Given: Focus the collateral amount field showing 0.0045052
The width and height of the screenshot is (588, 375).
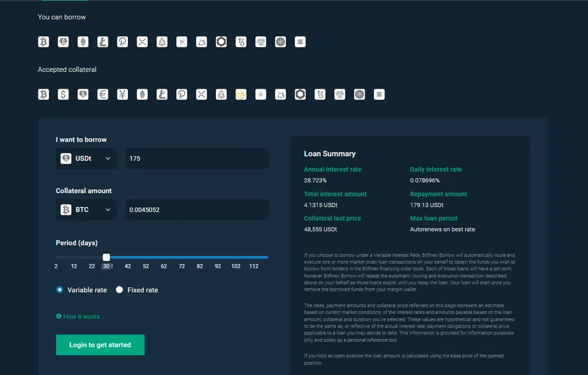Looking at the screenshot, I should point(197,210).
